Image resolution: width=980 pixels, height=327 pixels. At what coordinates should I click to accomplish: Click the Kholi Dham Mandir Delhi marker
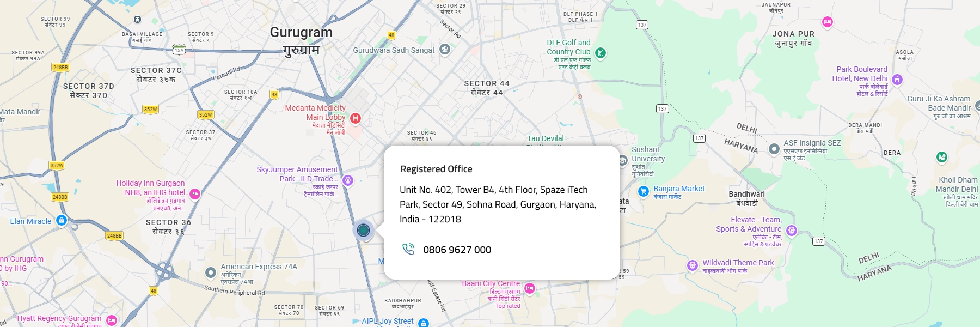click(x=942, y=158)
